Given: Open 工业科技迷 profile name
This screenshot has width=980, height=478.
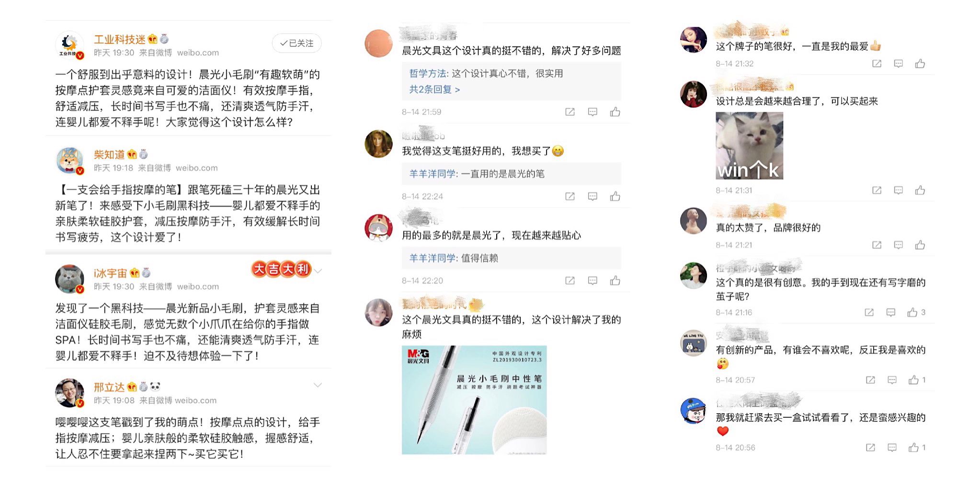Looking at the screenshot, I should [119, 40].
